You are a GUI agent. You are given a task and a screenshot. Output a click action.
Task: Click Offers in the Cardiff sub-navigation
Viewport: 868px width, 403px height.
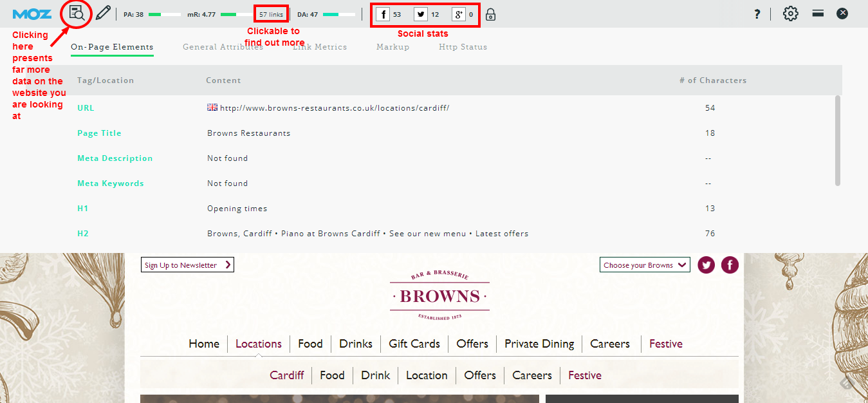coord(480,375)
